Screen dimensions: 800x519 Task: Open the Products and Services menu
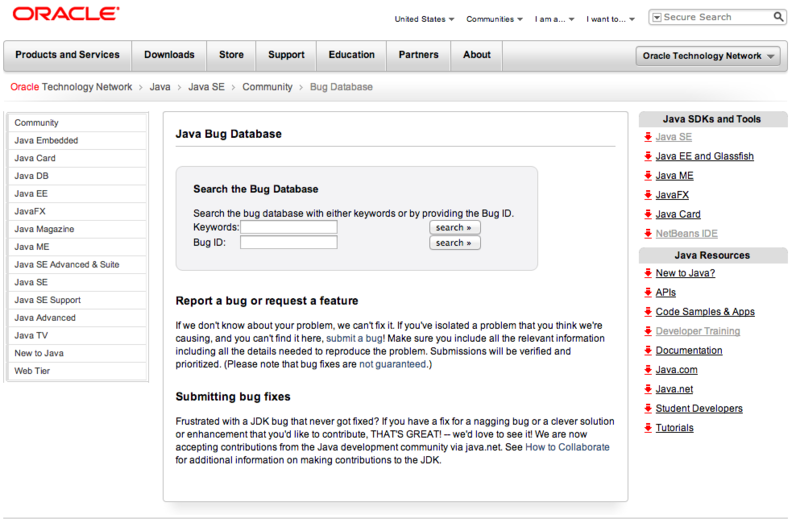tap(67, 55)
